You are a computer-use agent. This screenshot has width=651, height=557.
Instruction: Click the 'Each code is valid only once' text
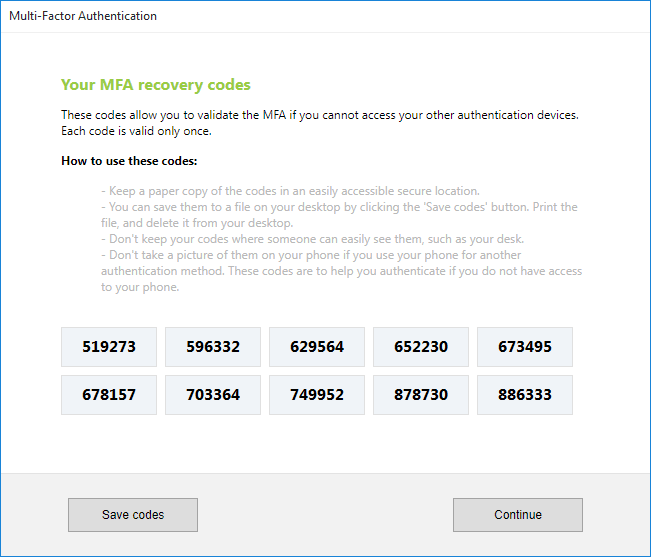pyautogui.click(x=136, y=131)
